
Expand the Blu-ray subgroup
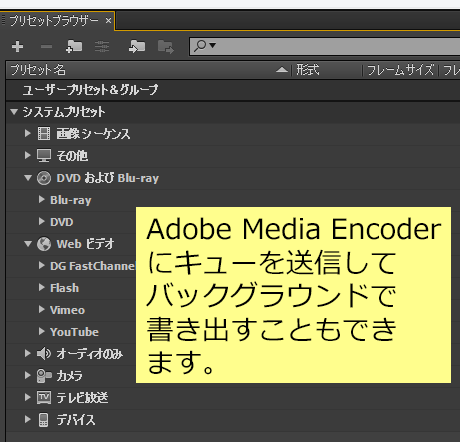coord(42,199)
